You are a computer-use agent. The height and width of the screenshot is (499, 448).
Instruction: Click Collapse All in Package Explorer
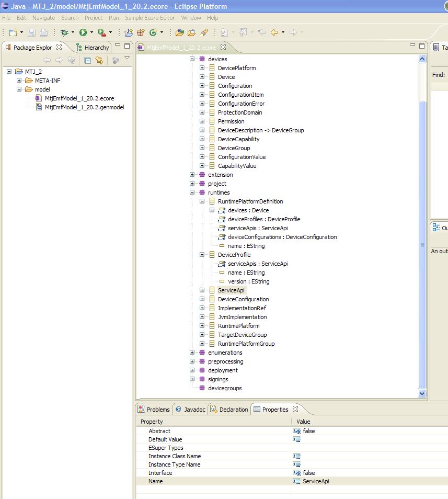(87, 60)
